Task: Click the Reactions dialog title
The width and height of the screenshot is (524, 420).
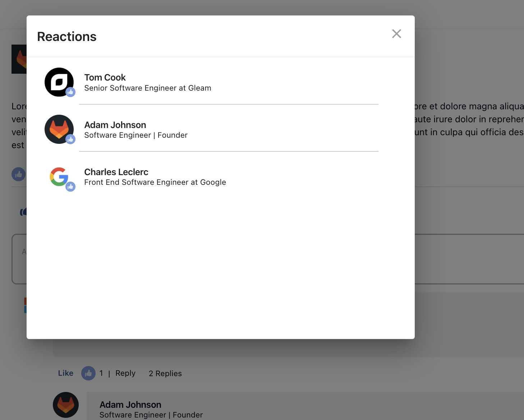Action: click(x=67, y=37)
